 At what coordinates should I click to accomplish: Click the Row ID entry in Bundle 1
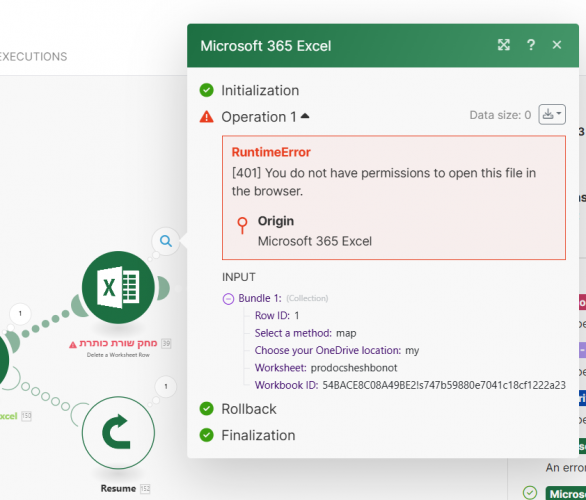[277, 315]
